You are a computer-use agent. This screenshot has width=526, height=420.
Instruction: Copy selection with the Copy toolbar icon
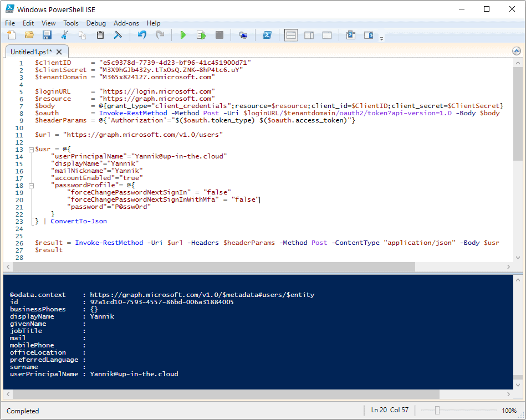pos(82,35)
